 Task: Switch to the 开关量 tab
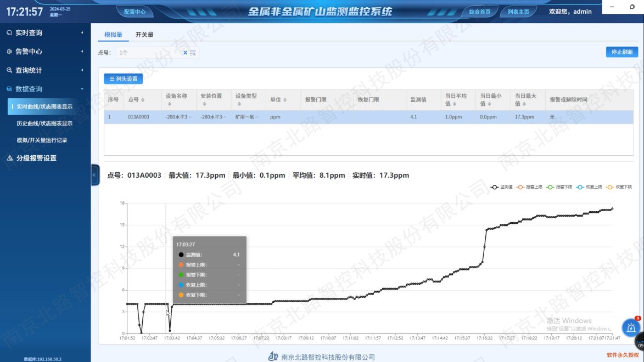(144, 35)
